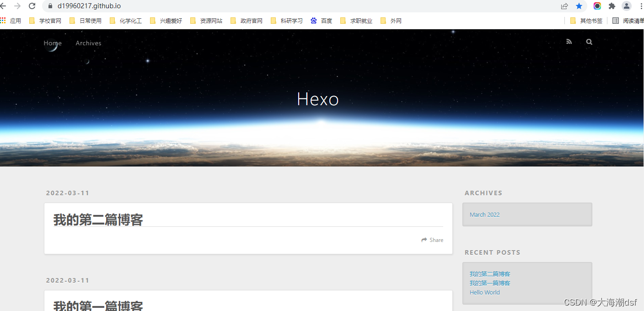Click the second 2022-03-11 date link

tap(68, 280)
